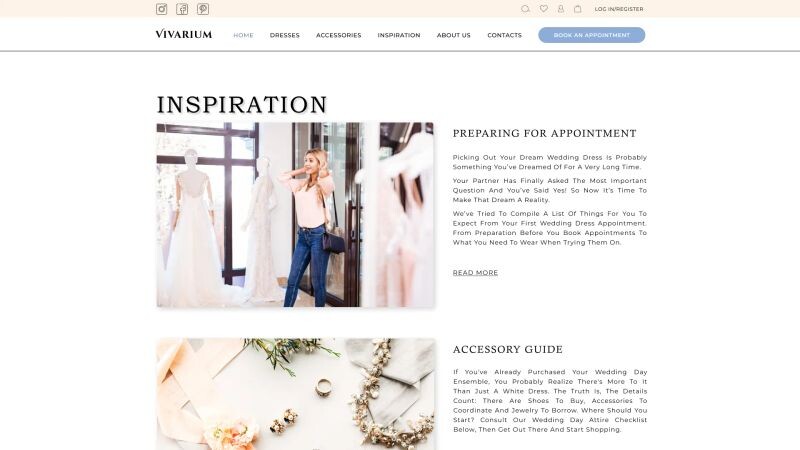Open the Instagram social icon
This screenshot has height=450, width=800.
(x=162, y=9)
